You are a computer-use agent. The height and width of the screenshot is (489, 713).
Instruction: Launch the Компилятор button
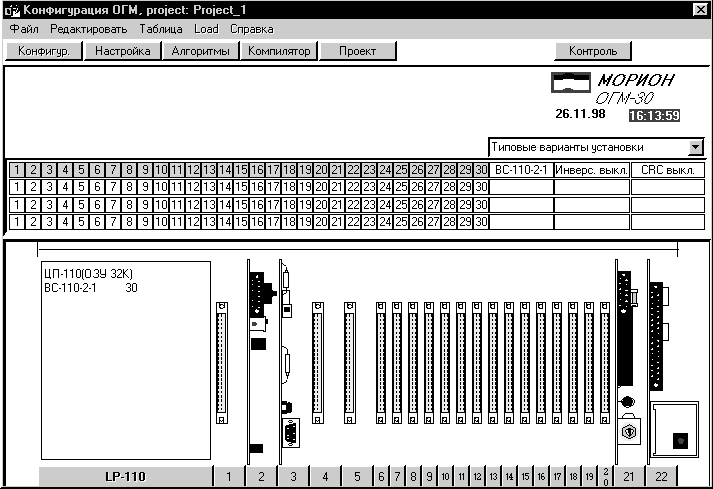pos(279,50)
